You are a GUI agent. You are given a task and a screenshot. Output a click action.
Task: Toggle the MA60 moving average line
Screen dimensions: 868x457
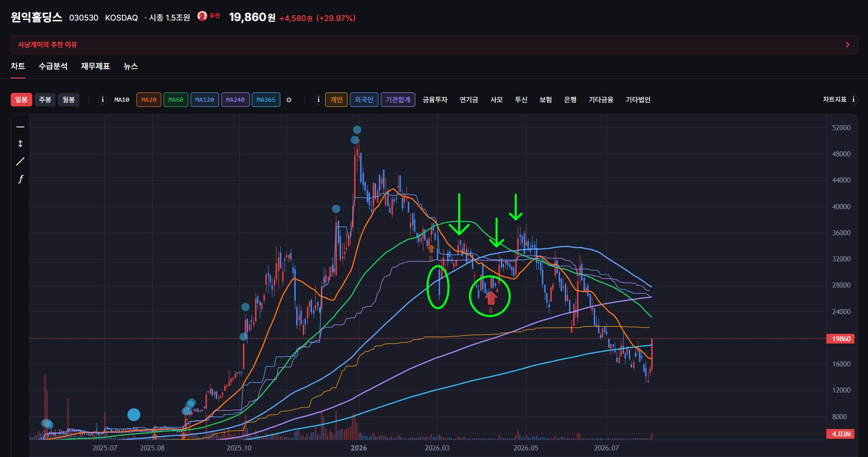[x=176, y=100]
